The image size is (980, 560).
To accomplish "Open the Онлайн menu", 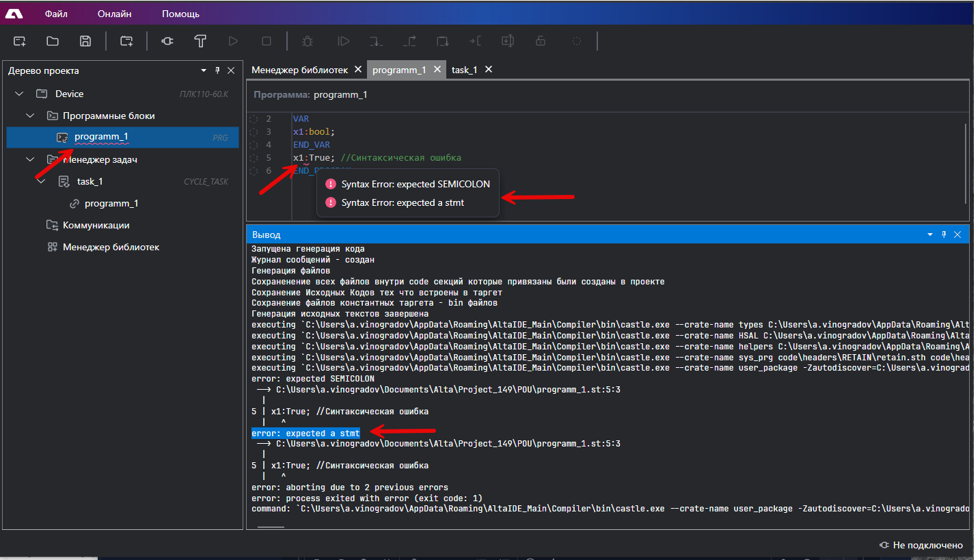I will click(115, 14).
